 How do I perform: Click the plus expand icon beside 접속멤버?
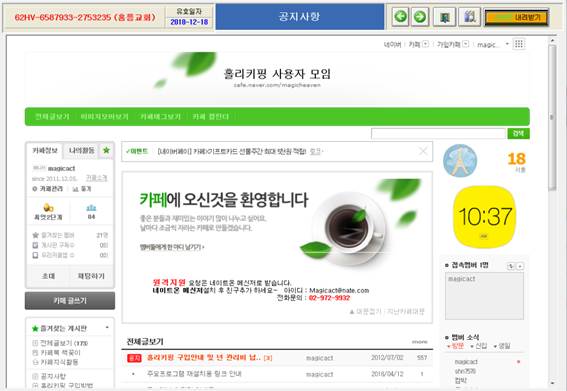click(520, 266)
